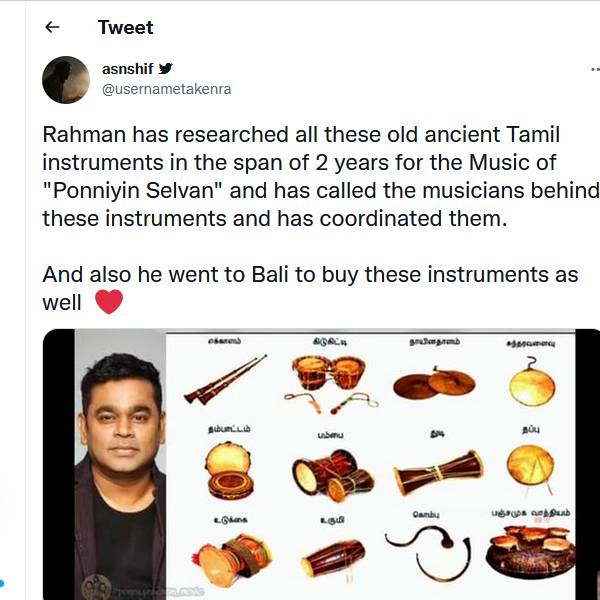Open the tweet's more options ellipsis
Viewport: 600px width, 600px height.
coord(594,71)
